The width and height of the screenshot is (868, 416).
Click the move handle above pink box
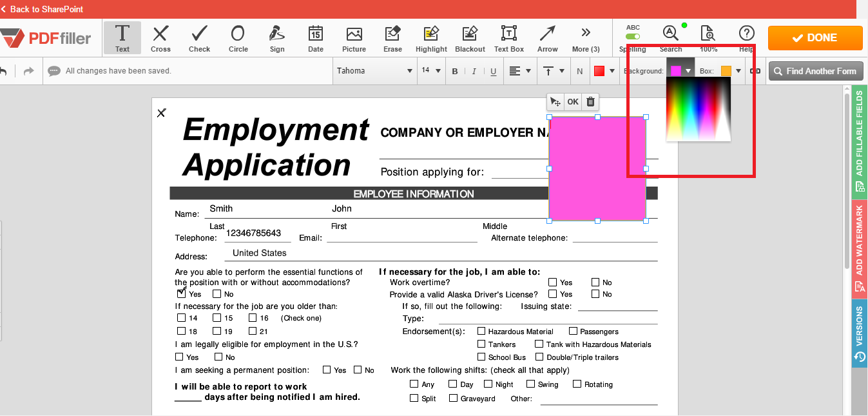tap(555, 102)
